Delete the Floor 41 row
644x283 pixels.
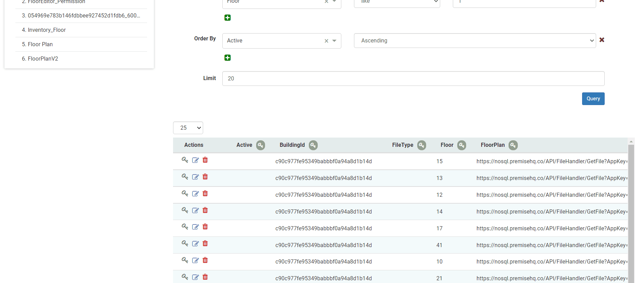click(205, 243)
